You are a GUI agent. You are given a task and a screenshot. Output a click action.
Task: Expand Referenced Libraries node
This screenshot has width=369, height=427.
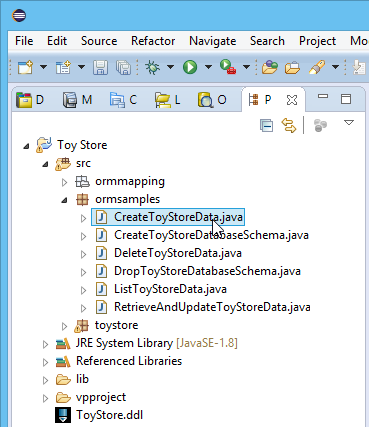45,362
